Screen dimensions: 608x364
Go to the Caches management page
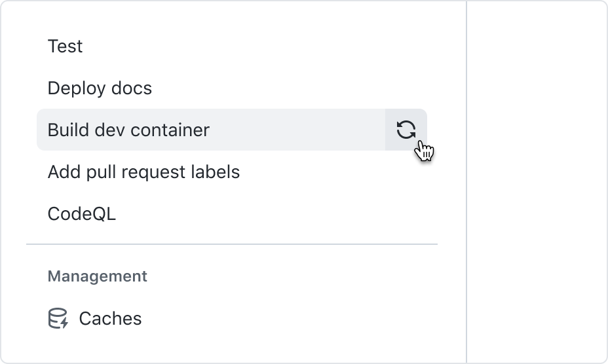pos(232,319)
